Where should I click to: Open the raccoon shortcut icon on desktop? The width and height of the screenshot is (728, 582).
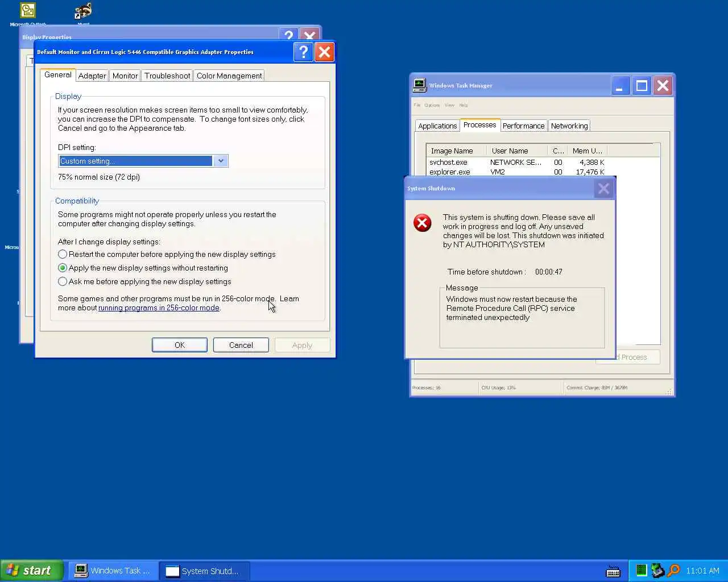tap(83, 10)
